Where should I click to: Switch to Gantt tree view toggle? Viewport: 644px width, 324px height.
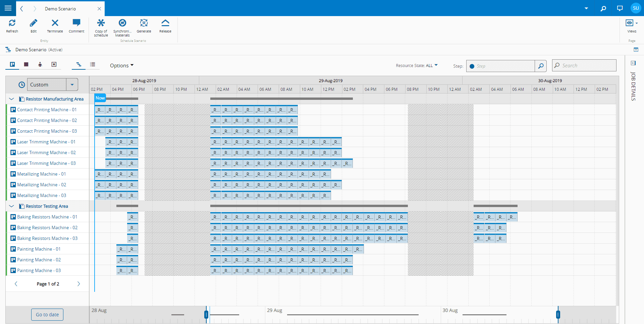[x=79, y=64]
